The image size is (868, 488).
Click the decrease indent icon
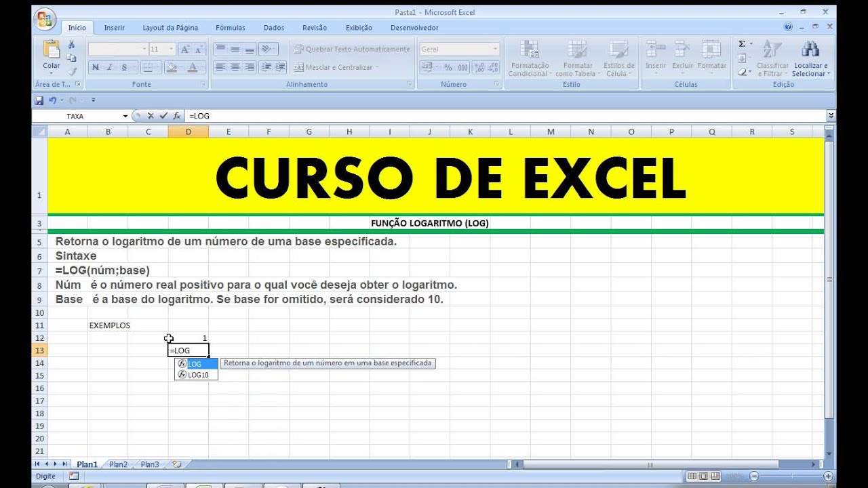pos(266,67)
